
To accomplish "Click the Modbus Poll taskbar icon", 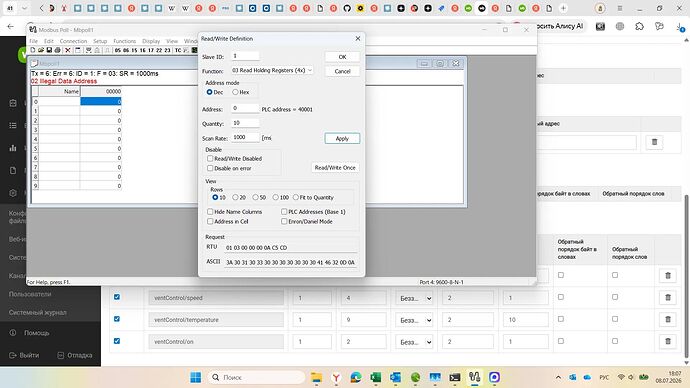I will (474, 377).
